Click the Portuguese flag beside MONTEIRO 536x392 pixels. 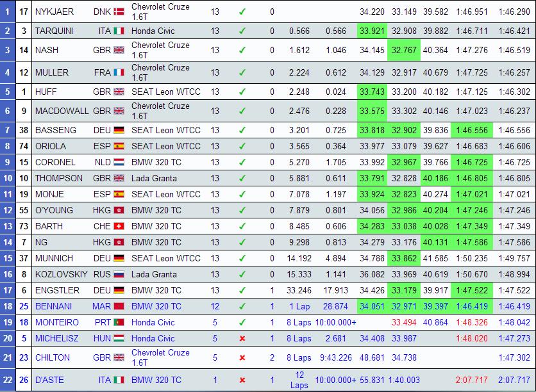[119, 322]
